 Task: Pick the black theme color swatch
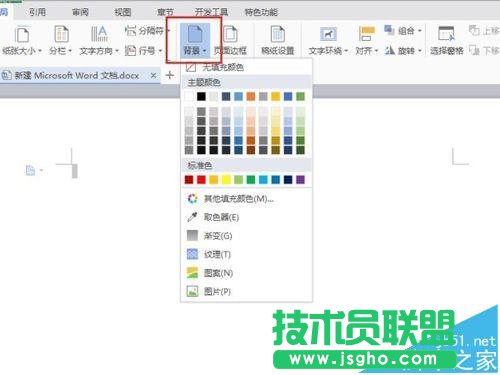tap(201, 97)
